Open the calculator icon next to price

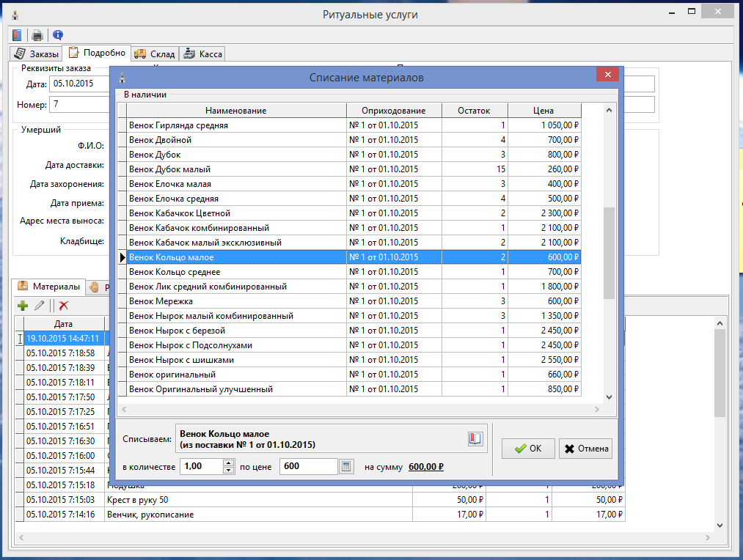(x=346, y=467)
